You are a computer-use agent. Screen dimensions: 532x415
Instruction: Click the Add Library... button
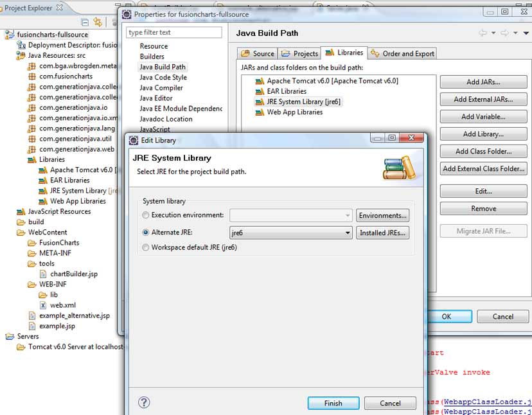click(483, 134)
